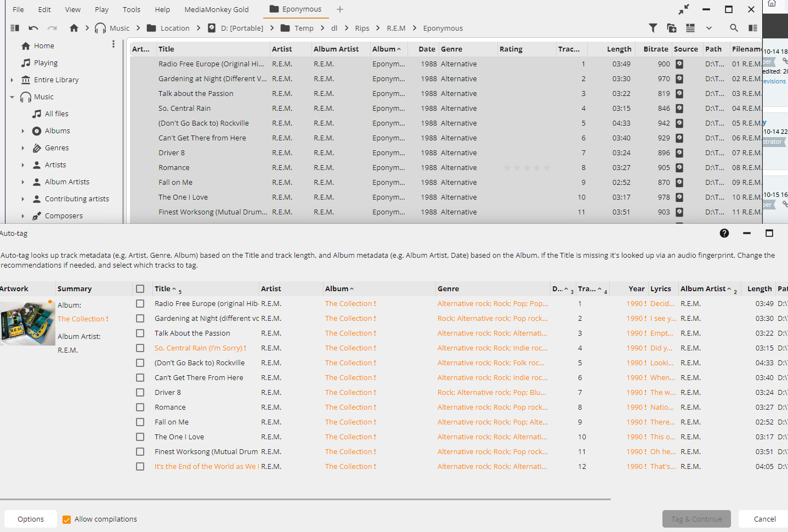Click the Home icon in the breadcrumb bar
This screenshot has width=788, height=532.
tap(74, 28)
